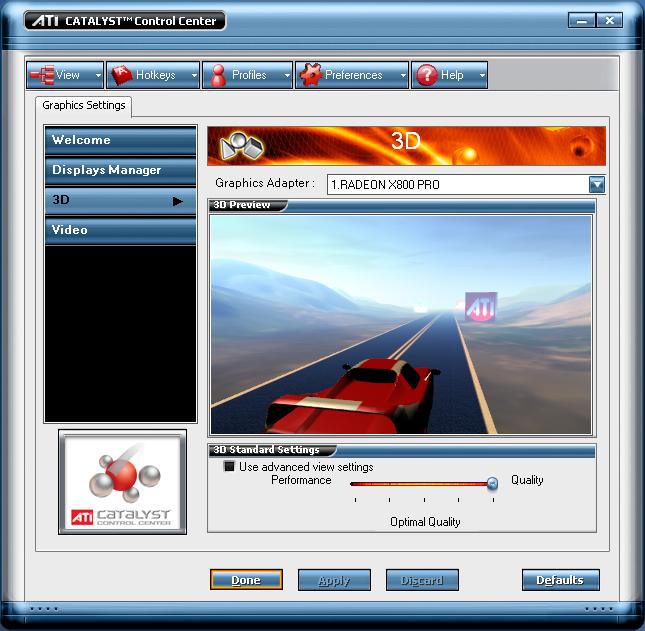Click the Discard button
645x631 pixels.
click(x=422, y=580)
